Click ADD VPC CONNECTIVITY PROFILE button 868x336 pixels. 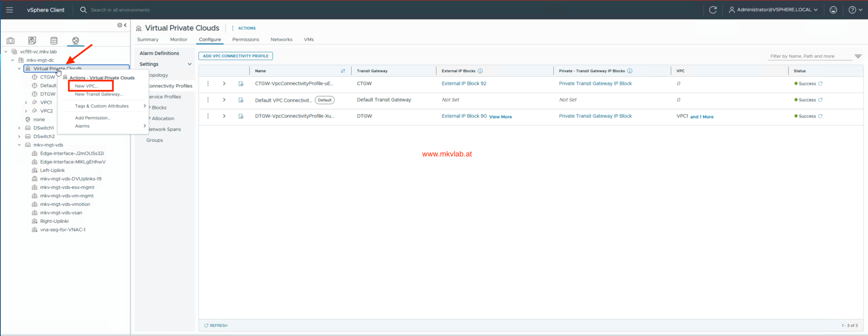pyautogui.click(x=236, y=56)
